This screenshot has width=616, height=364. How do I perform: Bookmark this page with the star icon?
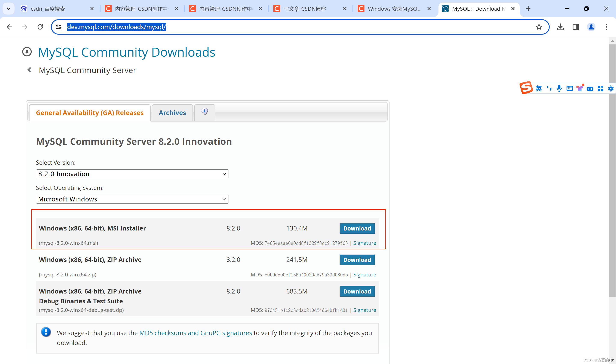[x=539, y=27]
